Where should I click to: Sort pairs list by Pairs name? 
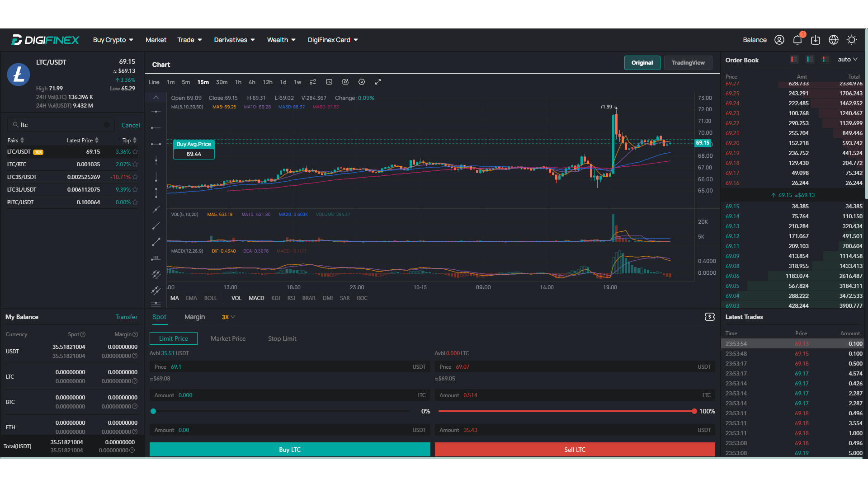click(16, 141)
